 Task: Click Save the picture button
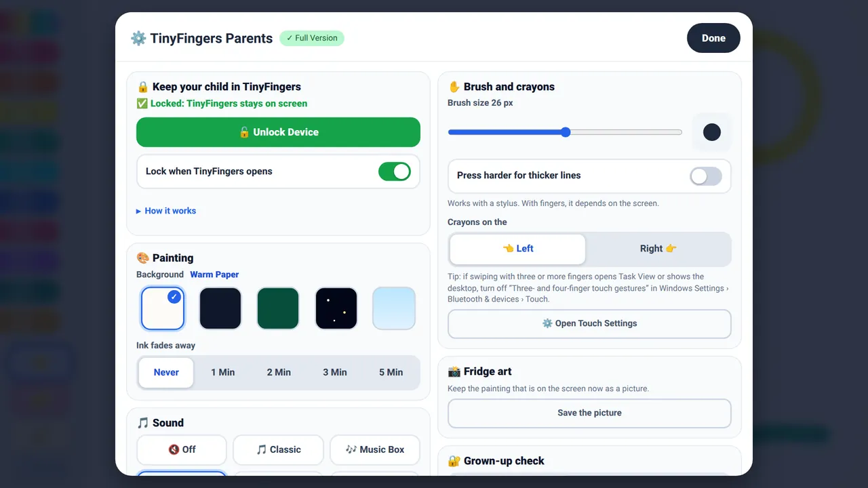[x=589, y=413]
